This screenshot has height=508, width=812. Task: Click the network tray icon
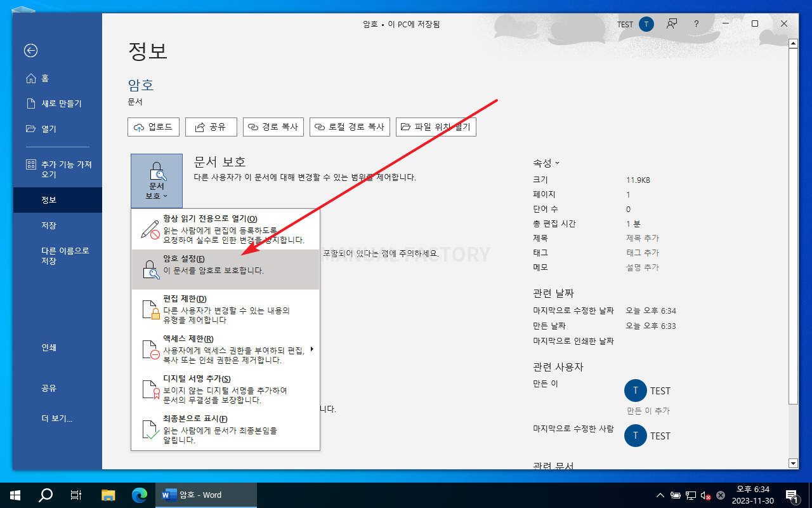691,495
